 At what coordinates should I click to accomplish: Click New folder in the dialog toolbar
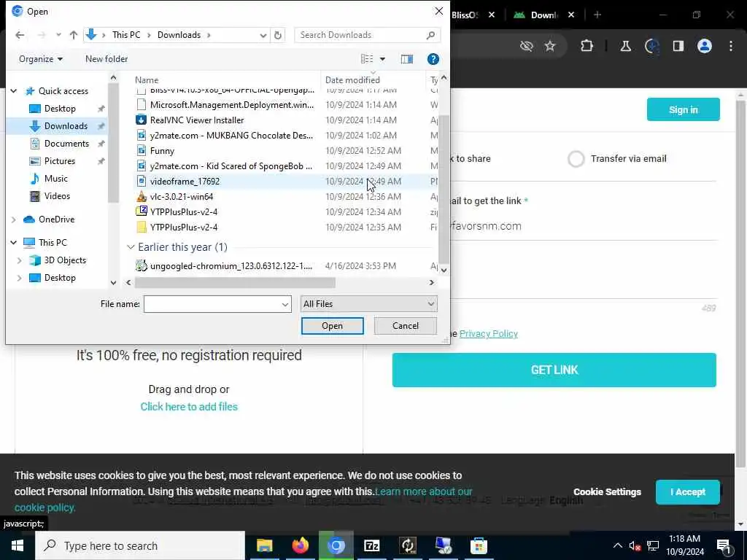[x=107, y=59]
